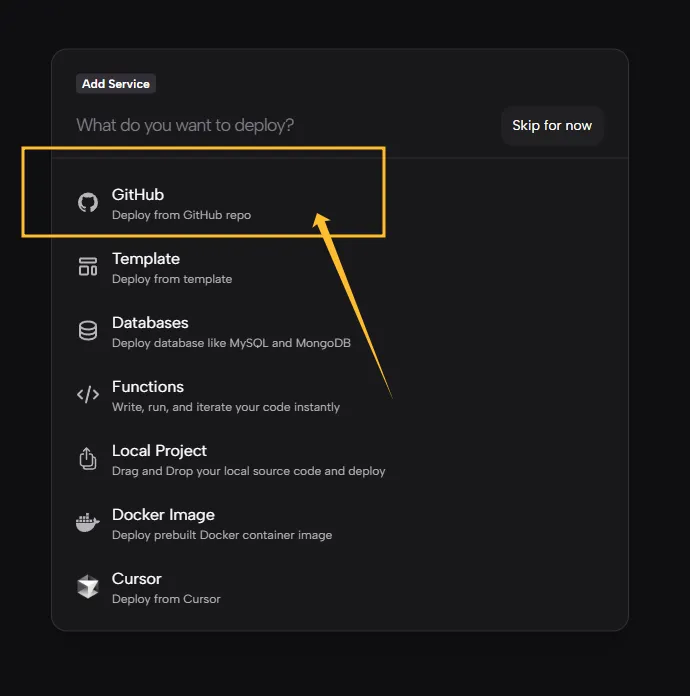Click the Docker whale icon
The width and height of the screenshot is (690, 696).
[x=87, y=522]
